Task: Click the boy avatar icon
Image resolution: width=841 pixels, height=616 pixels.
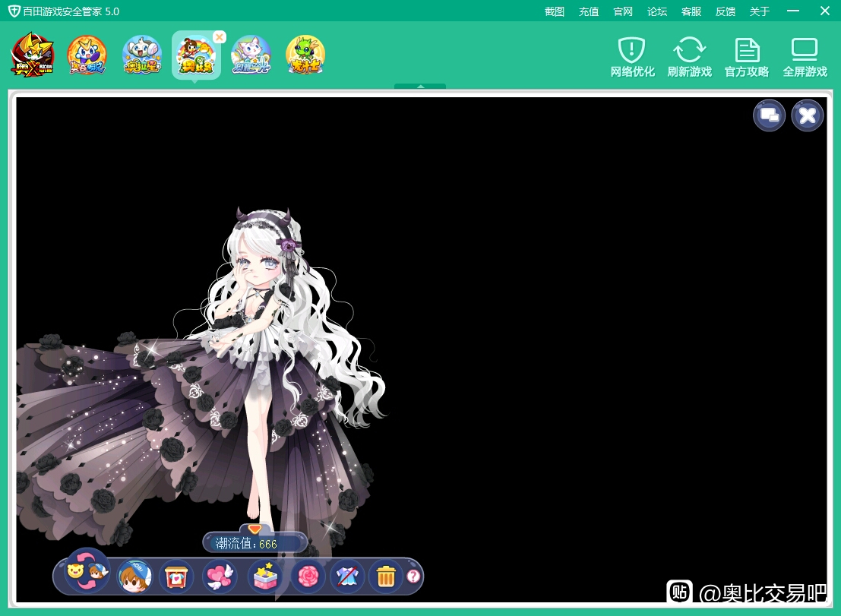Action: point(134,577)
